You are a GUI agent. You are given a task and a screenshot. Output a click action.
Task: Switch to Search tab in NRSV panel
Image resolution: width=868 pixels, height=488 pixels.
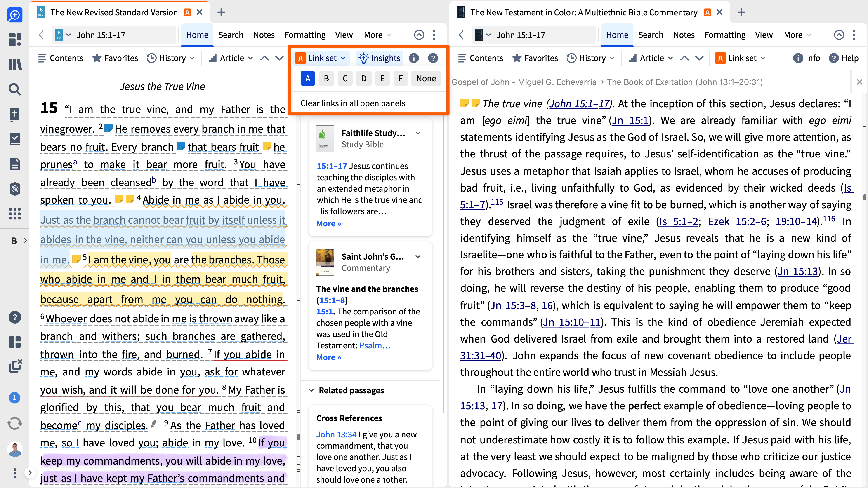pos(231,35)
